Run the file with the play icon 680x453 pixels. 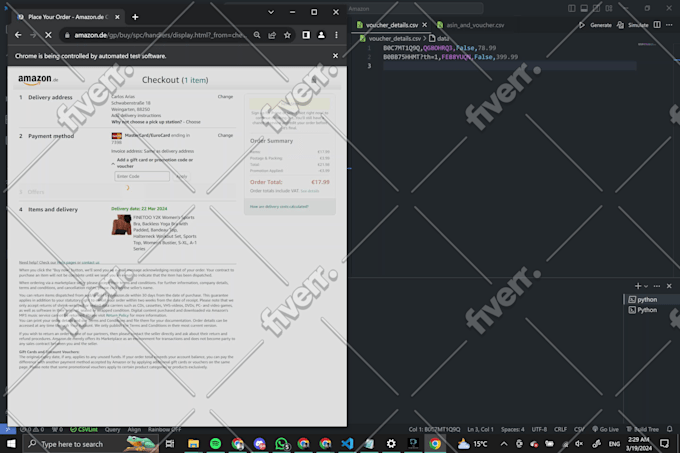582,25
